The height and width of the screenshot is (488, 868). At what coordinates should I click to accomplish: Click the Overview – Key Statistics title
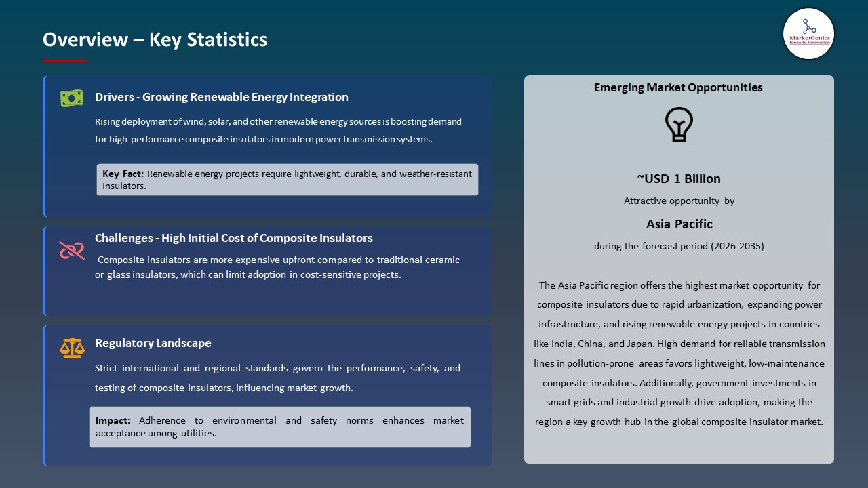155,39
